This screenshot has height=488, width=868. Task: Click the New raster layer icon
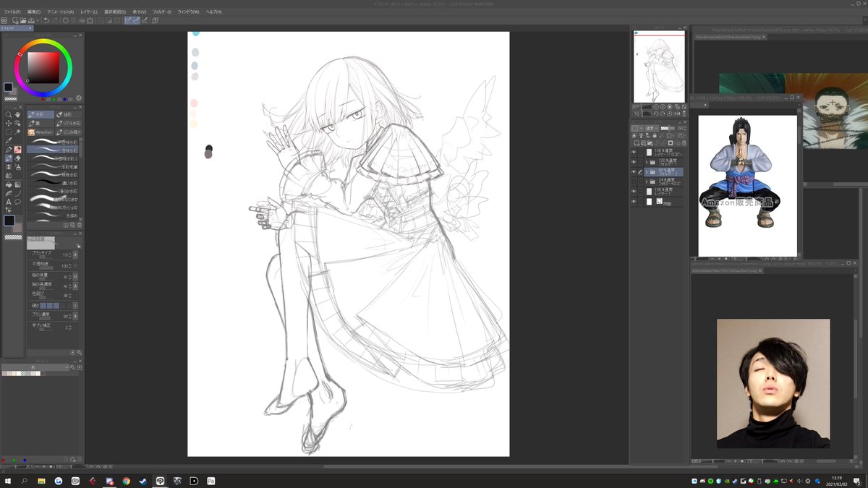637,143
